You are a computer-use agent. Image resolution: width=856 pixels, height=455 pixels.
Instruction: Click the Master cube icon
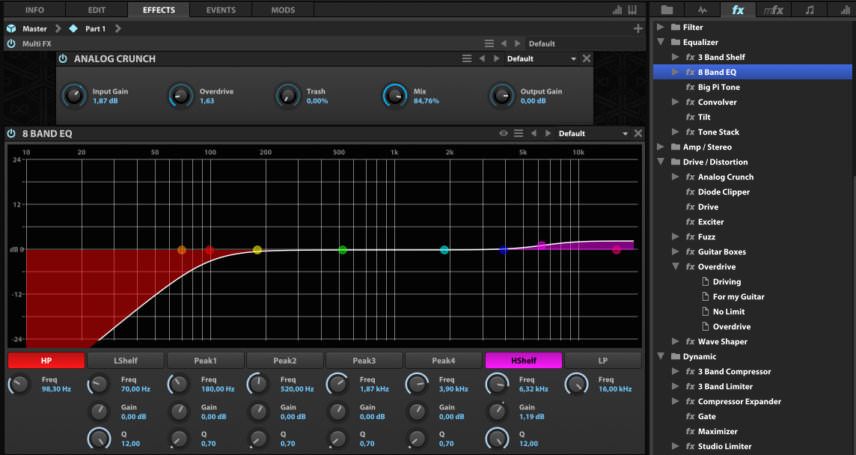click(11, 28)
